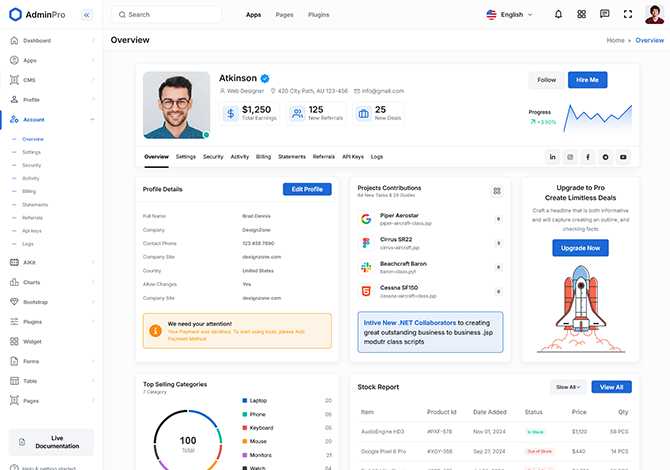Open the user avatar in top bar
The image size is (670, 470).
(x=654, y=15)
